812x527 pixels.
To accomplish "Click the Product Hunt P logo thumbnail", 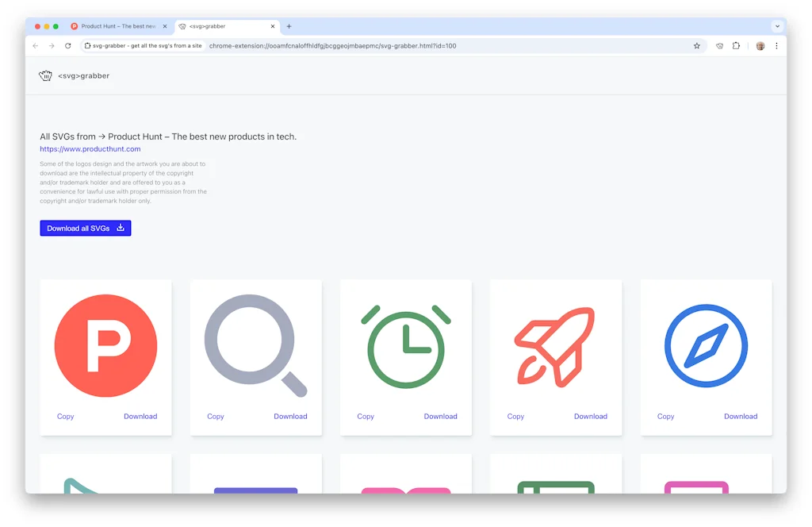I will [x=105, y=346].
